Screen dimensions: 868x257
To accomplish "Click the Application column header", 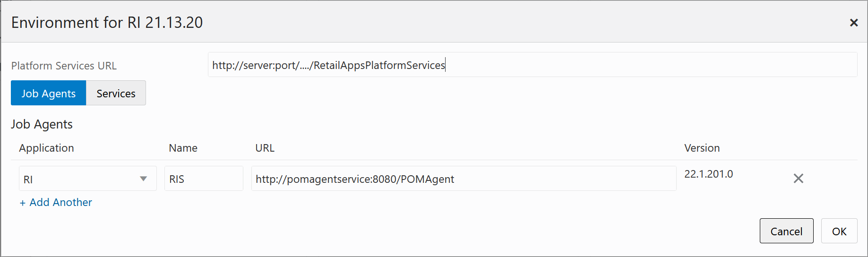I will (46, 148).
